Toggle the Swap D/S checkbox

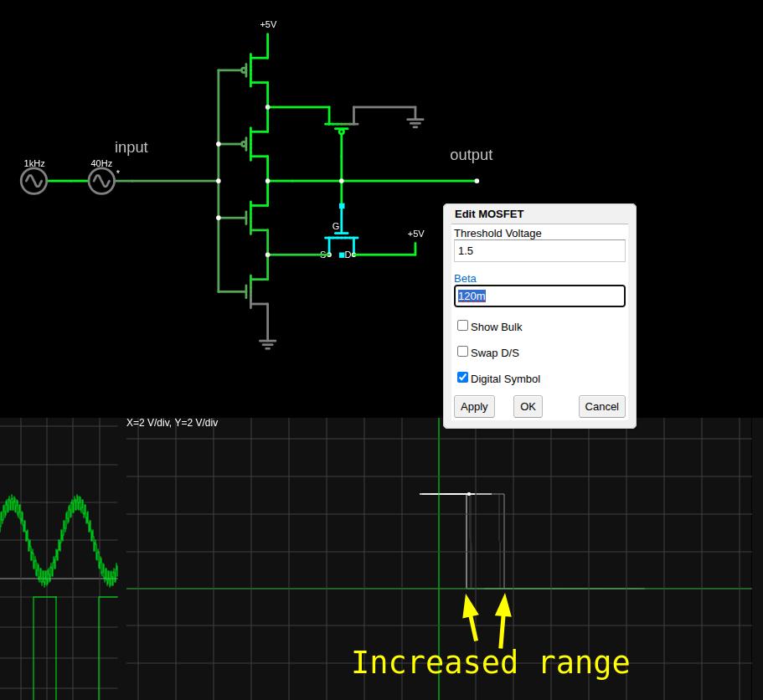pyautogui.click(x=462, y=352)
